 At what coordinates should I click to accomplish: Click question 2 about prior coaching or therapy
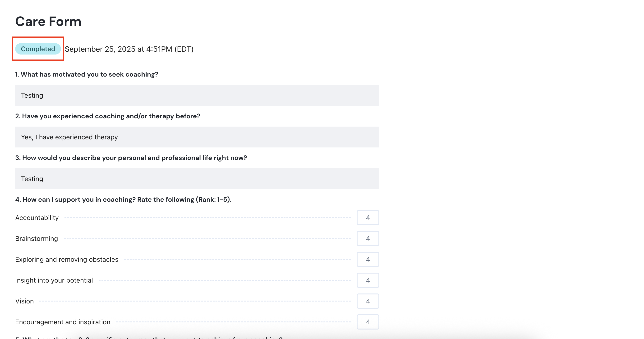[x=107, y=116]
